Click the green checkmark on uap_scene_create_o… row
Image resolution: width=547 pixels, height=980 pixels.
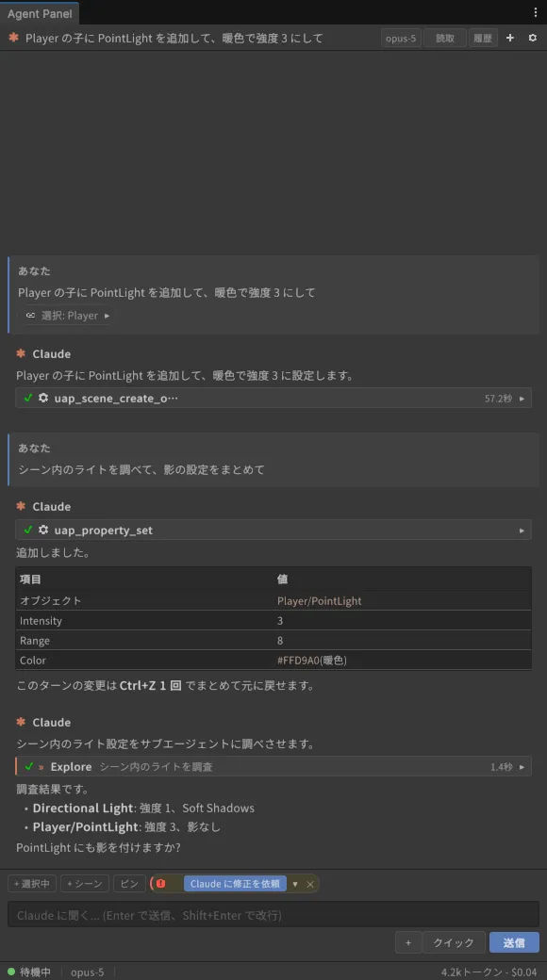[28, 398]
